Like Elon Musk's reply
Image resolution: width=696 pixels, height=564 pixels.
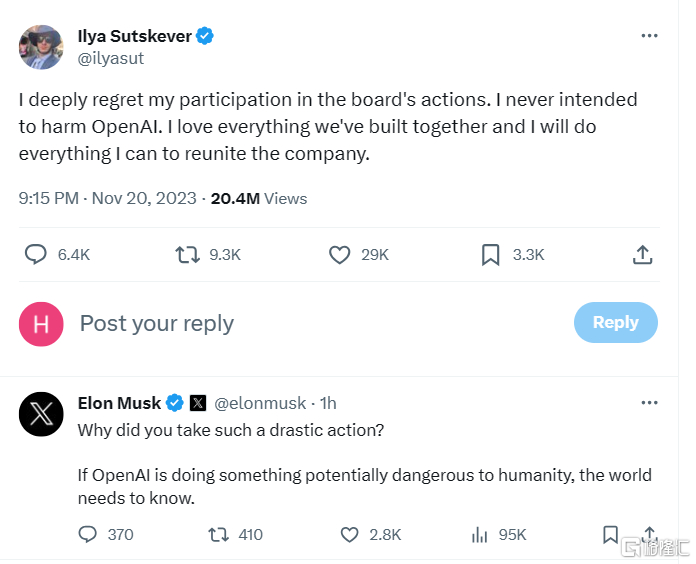tap(349, 534)
